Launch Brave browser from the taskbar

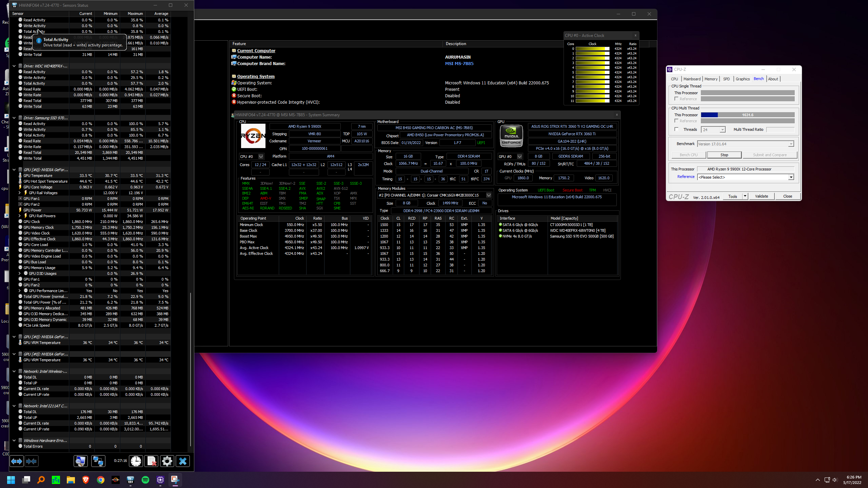pos(86,480)
